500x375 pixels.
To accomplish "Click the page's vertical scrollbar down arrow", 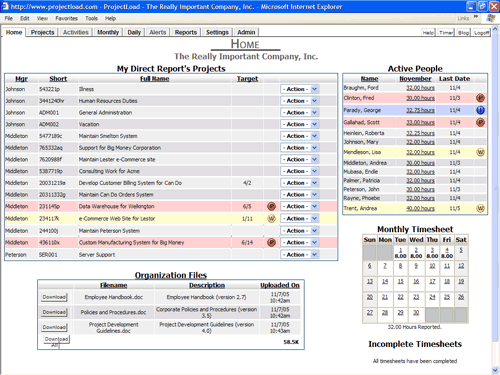I will (x=495, y=370).
